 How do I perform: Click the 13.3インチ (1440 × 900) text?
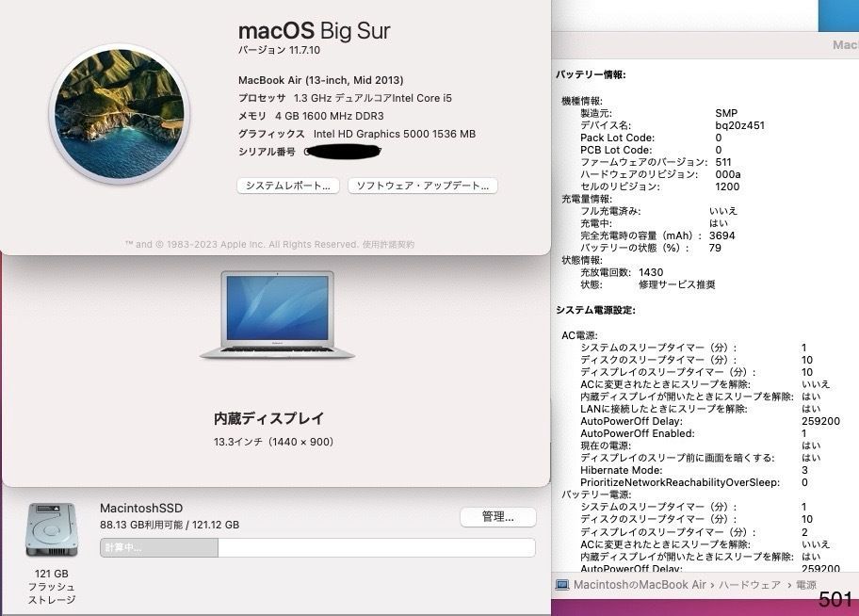coord(273,442)
